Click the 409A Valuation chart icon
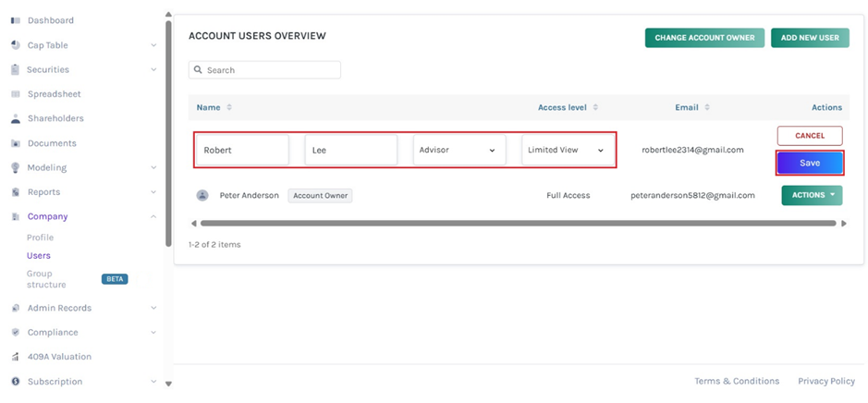The height and width of the screenshot is (403, 868). tap(16, 357)
